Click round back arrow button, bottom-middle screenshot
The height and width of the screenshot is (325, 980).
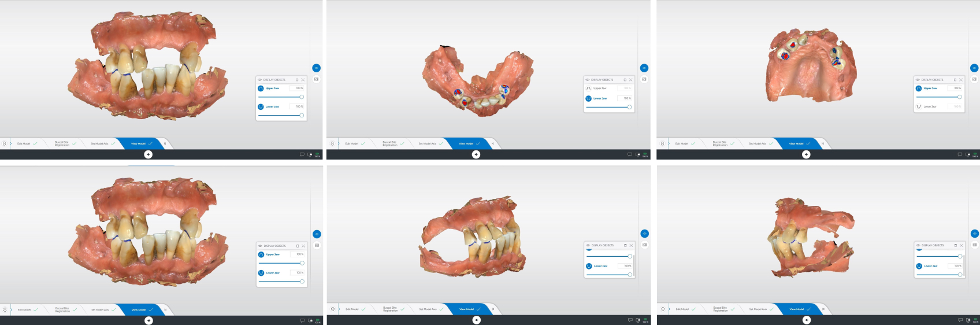pos(477,320)
